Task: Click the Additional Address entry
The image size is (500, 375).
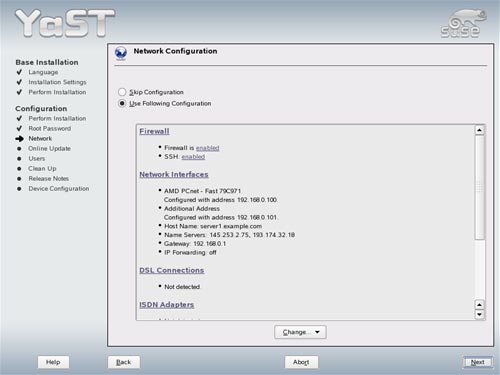Action: 192,208
